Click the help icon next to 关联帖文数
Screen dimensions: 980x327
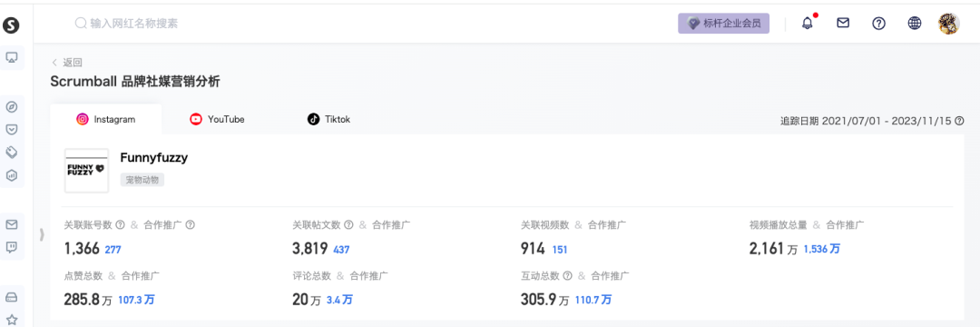[348, 224]
